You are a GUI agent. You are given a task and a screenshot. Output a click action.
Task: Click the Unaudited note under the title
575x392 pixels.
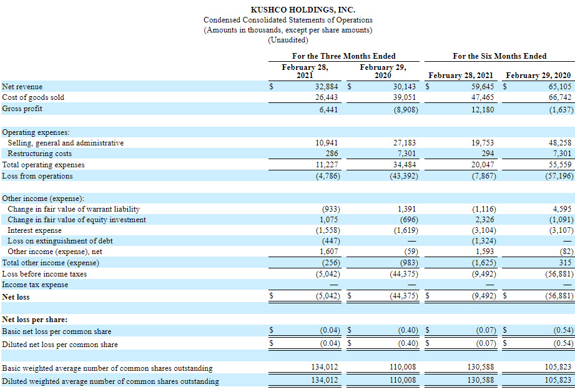click(288, 40)
